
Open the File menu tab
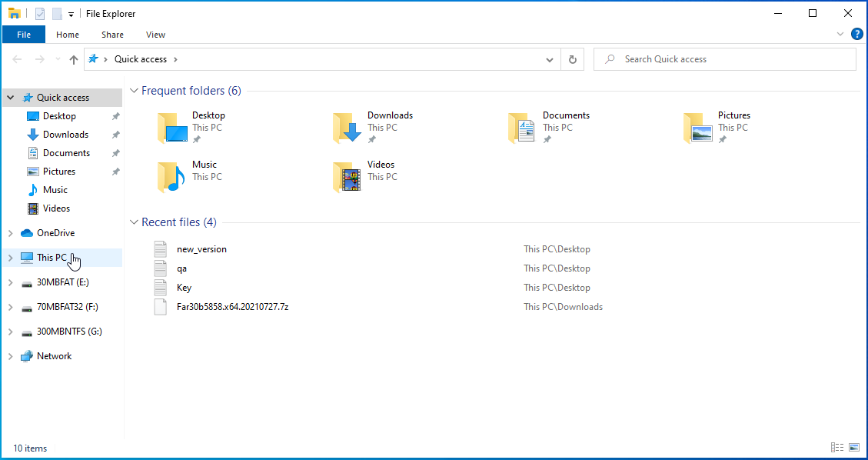24,35
